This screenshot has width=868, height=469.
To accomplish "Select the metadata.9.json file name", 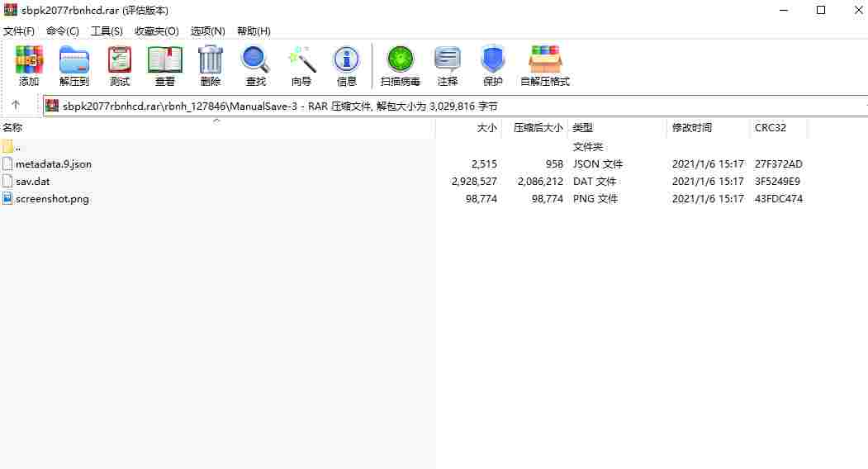I will click(x=54, y=163).
